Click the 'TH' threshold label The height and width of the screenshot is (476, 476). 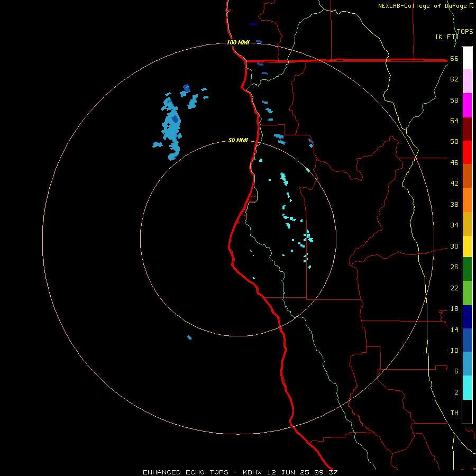[x=454, y=413]
